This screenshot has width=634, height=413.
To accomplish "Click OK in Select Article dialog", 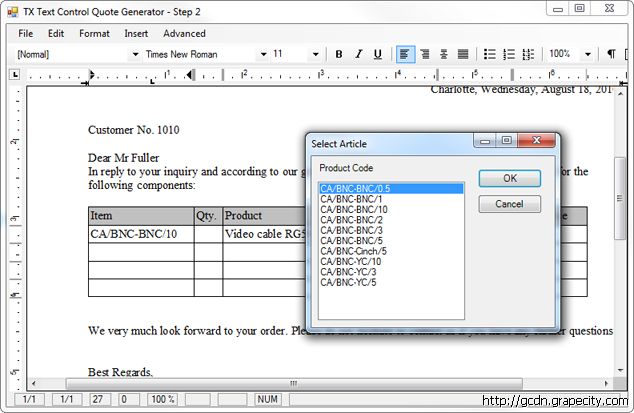I will coord(509,178).
